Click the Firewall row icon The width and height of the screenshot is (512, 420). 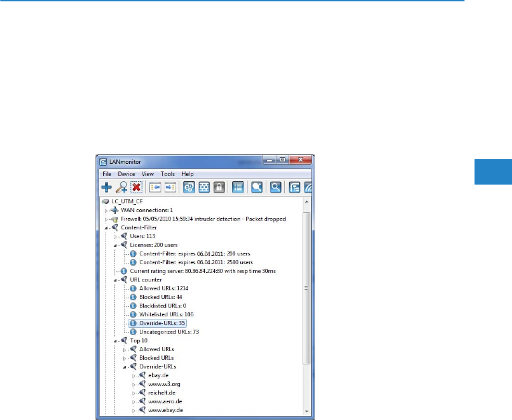114,219
